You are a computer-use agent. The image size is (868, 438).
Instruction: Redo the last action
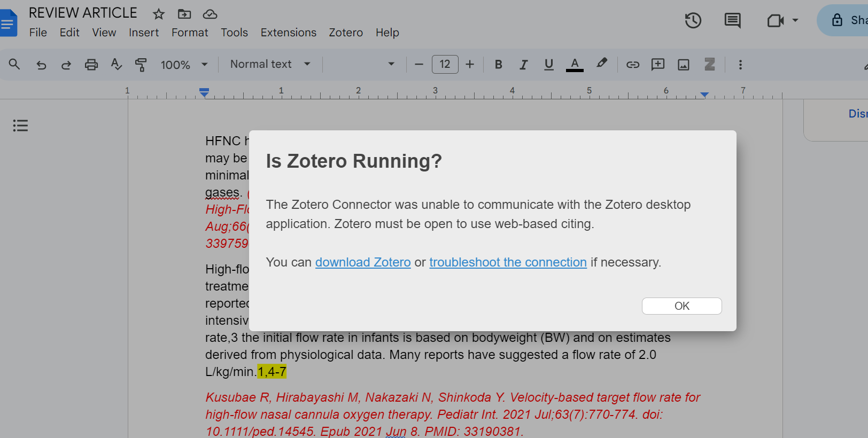click(x=66, y=65)
